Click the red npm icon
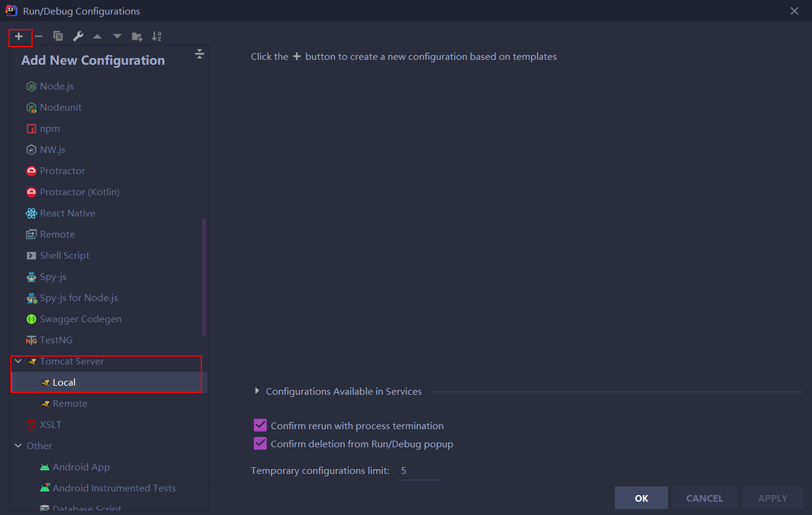Screen dimensions: 812x515 click(x=31, y=129)
